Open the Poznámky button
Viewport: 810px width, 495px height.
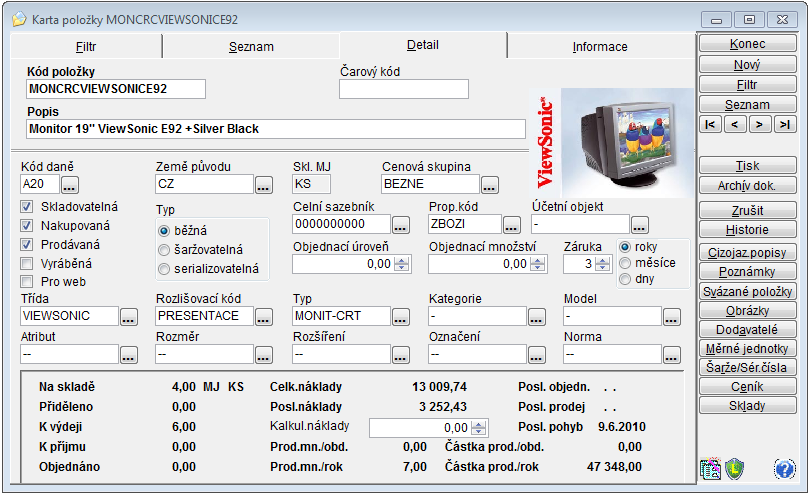point(747,272)
